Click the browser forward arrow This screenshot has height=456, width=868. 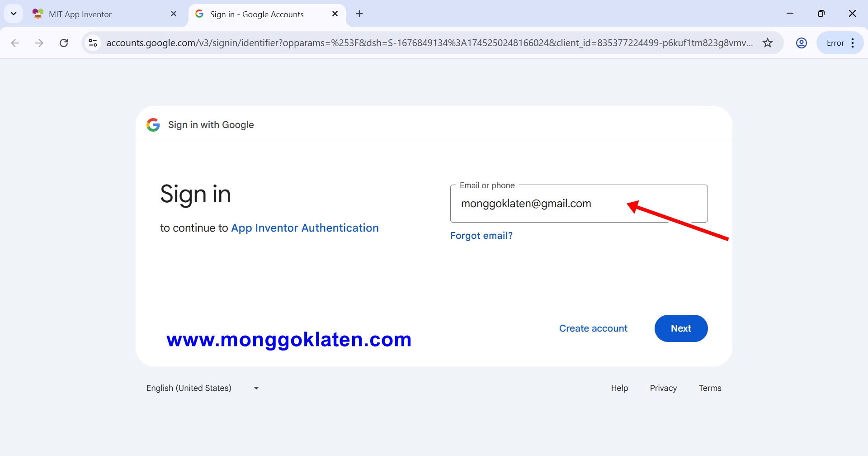[39, 43]
